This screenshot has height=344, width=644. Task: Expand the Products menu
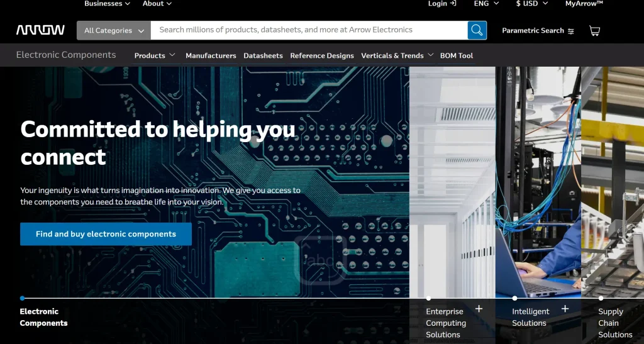(x=154, y=55)
